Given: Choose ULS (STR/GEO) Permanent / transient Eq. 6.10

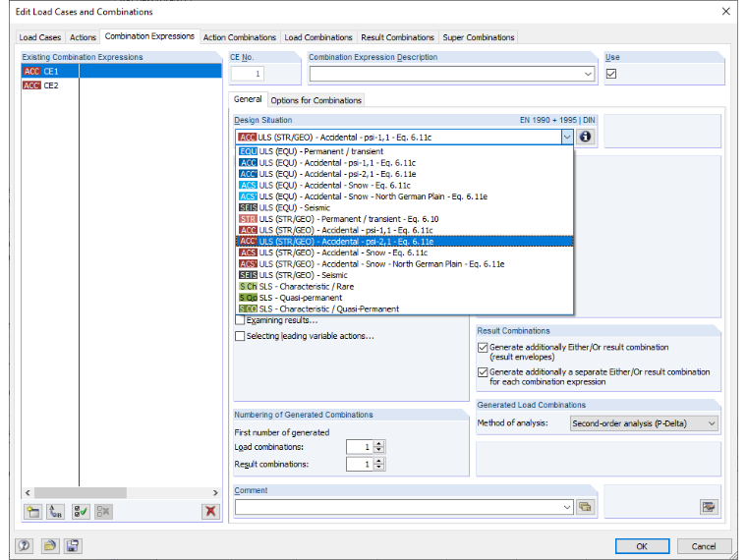Looking at the screenshot, I should click(405, 219).
